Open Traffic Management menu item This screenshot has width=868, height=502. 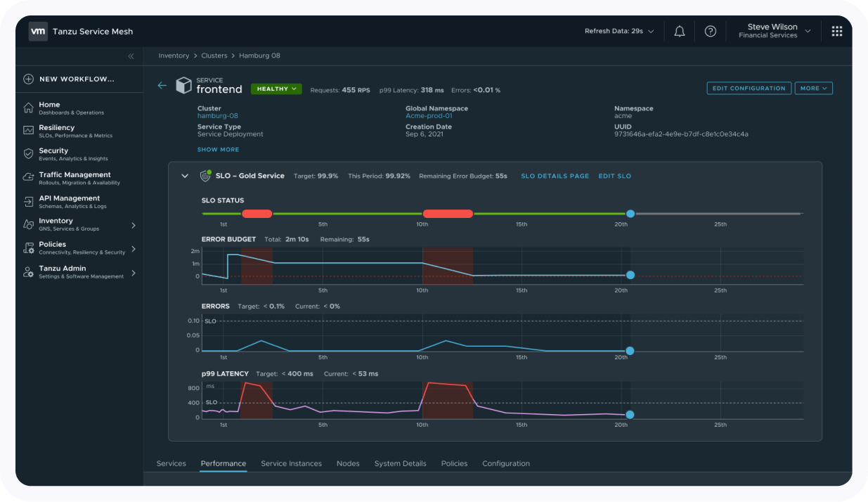click(79, 178)
